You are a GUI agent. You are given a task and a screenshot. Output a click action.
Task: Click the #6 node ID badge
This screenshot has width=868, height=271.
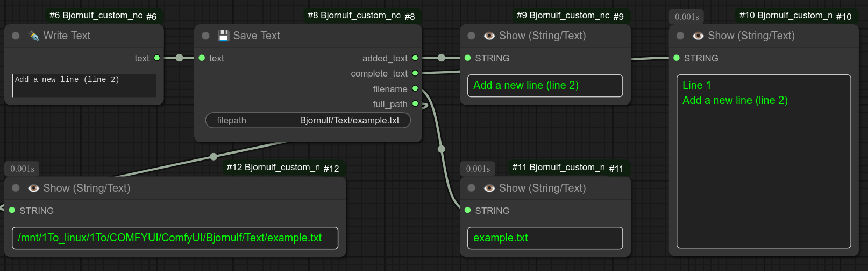[151, 17]
